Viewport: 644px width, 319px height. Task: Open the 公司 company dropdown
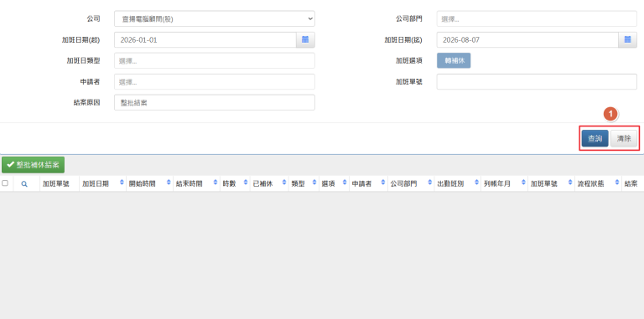coord(215,19)
